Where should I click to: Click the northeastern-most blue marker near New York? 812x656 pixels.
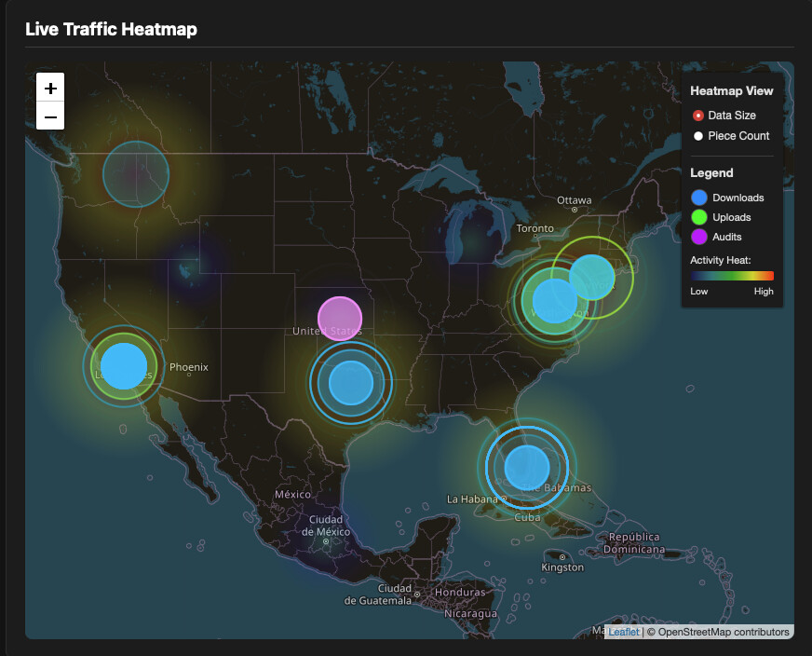pyautogui.click(x=592, y=277)
